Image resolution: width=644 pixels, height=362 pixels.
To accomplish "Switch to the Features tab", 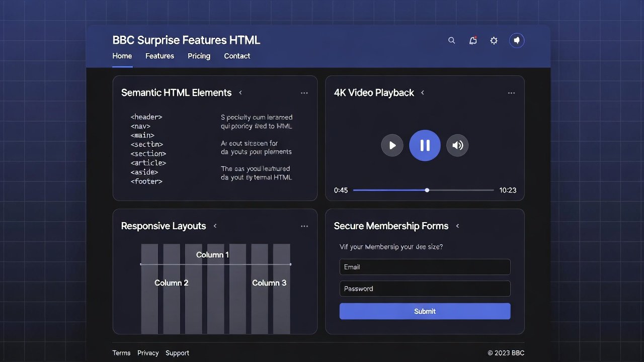I will point(159,56).
